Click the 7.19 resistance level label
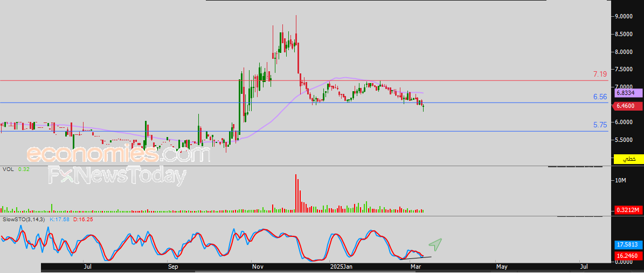 600,74
